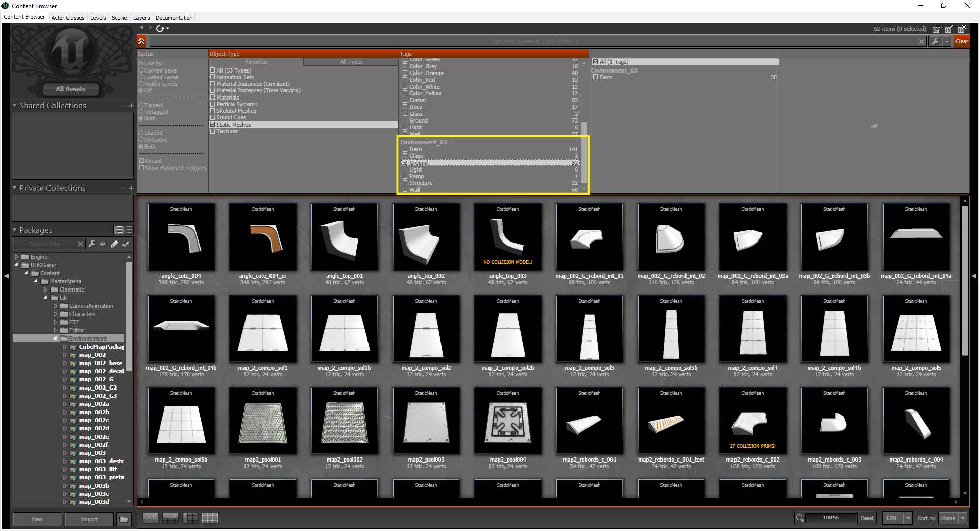Select the Unloaded radio option
The image size is (980, 531).
click(141, 140)
